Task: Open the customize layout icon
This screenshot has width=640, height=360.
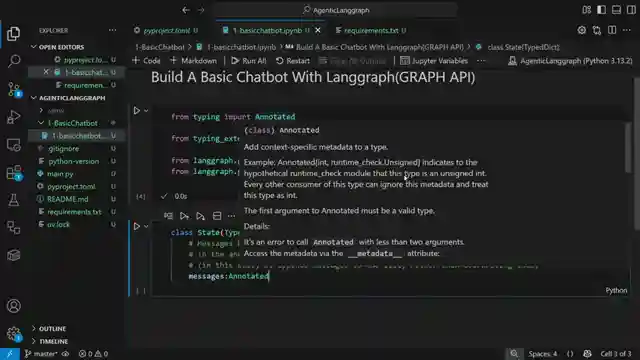Action: (x=587, y=10)
